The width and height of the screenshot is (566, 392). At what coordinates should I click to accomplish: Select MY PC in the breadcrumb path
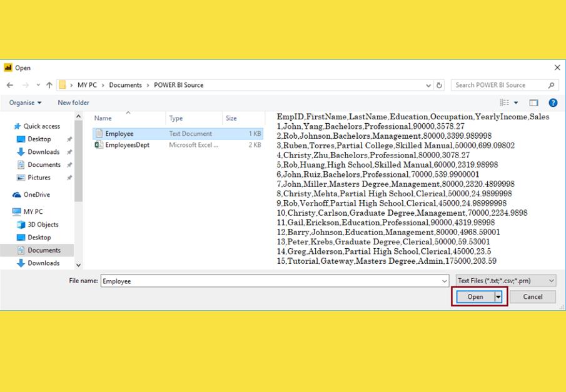tap(87, 85)
